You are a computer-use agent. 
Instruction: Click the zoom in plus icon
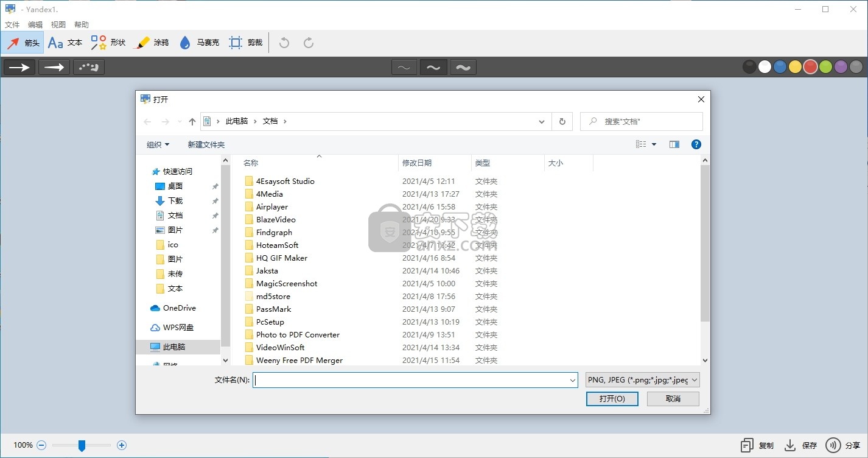[122, 445]
